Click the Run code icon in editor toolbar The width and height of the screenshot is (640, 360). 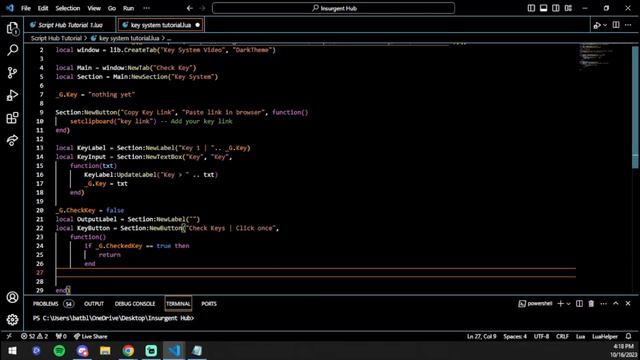pos(597,25)
